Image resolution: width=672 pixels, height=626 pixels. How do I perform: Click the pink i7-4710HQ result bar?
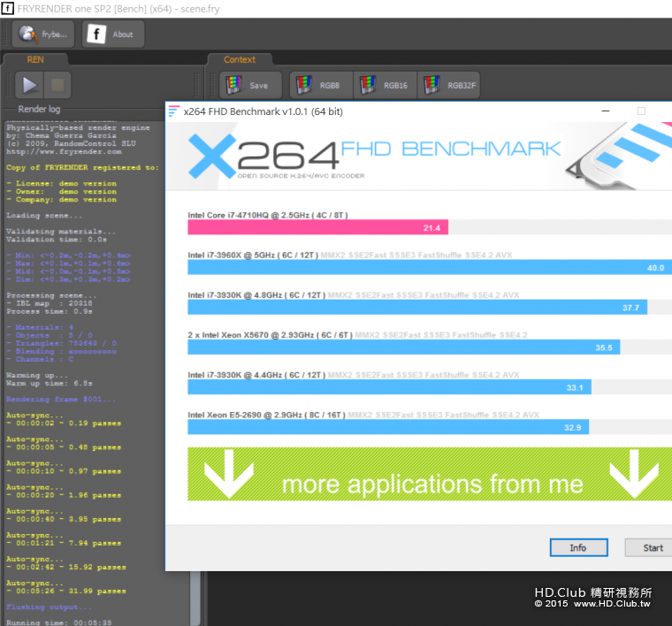click(317, 227)
